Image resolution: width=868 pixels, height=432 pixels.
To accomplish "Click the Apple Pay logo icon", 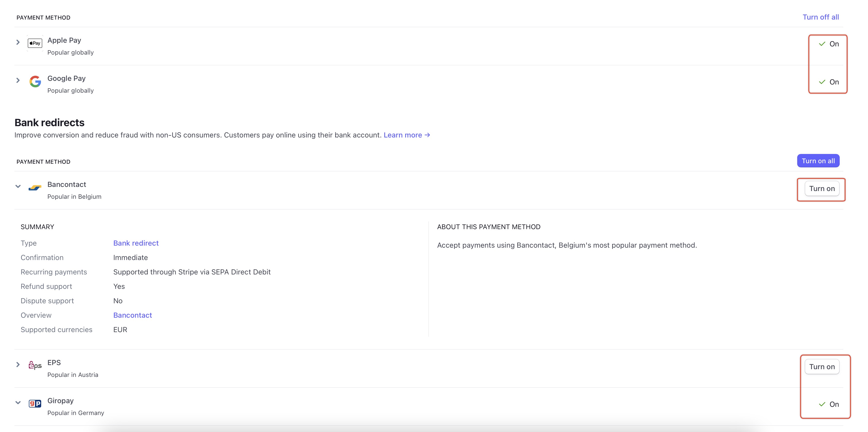I will [x=35, y=43].
